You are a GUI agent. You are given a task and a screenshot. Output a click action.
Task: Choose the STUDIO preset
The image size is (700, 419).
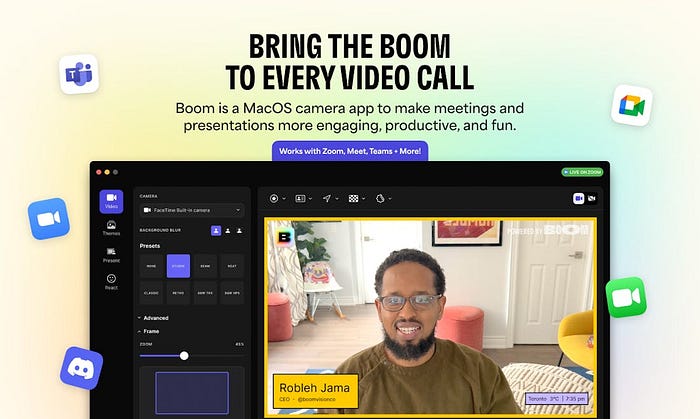[178, 266]
